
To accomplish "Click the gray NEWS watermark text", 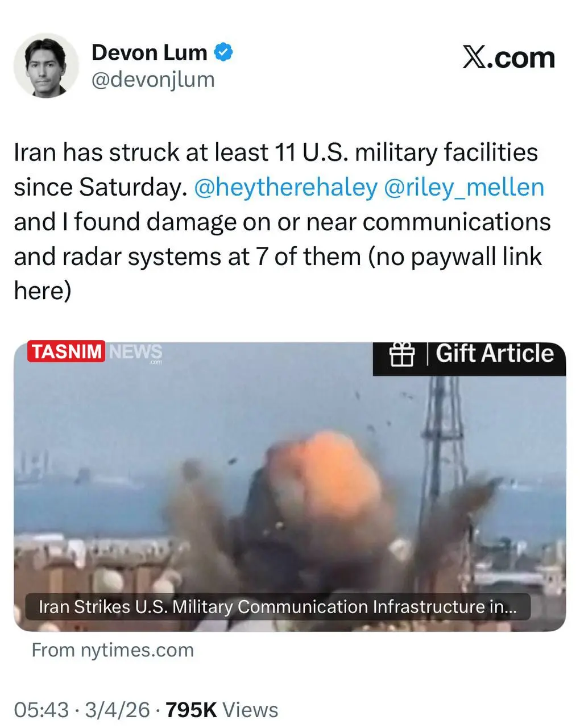I will [135, 351].
